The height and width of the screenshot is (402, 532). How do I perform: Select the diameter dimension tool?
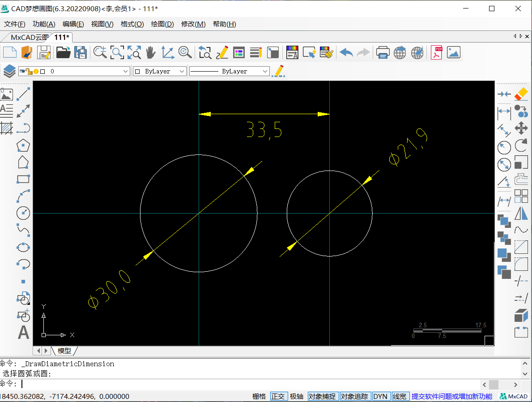click(504, 165)
